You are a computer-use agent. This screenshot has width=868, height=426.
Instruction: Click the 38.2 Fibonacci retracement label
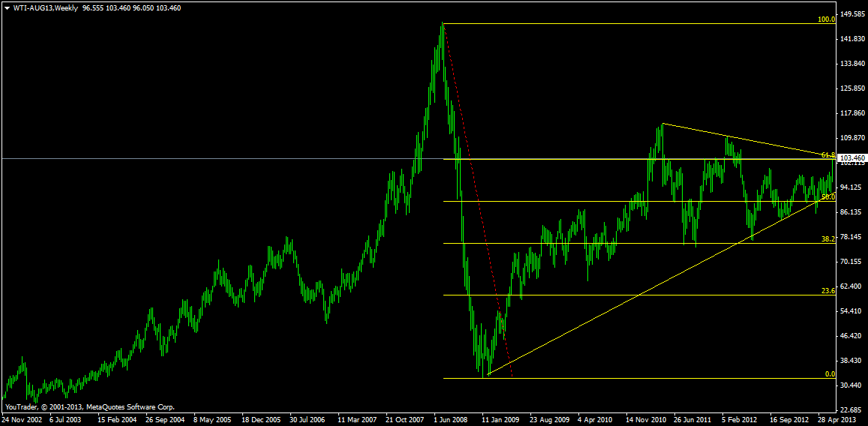pos(827,239)
